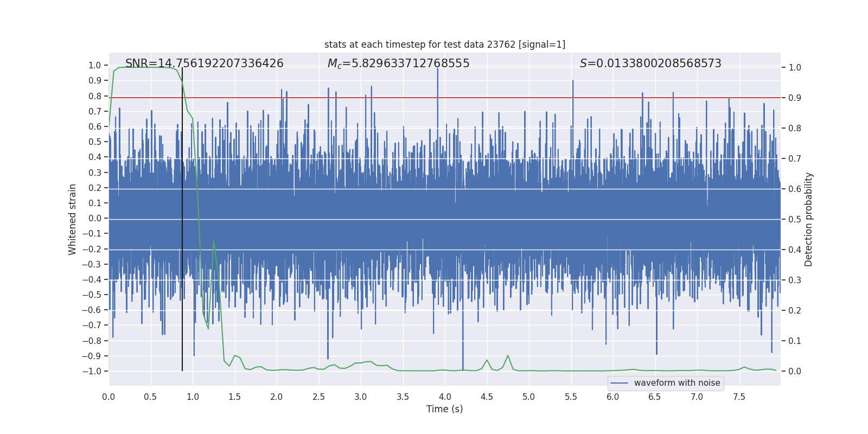Screen dimensions: 868x434
Task: Click the 0.0 detection probability tick label
Action: [x=795, y=371]
